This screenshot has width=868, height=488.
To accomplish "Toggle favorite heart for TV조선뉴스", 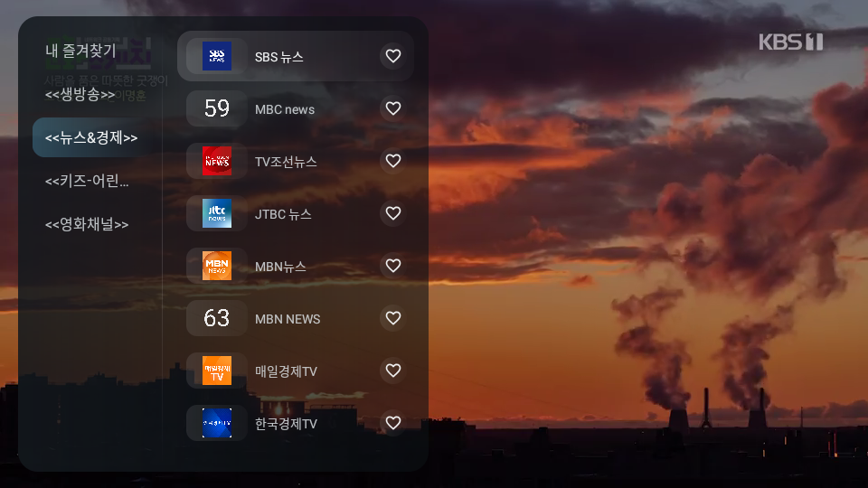I will click(393, 161).
